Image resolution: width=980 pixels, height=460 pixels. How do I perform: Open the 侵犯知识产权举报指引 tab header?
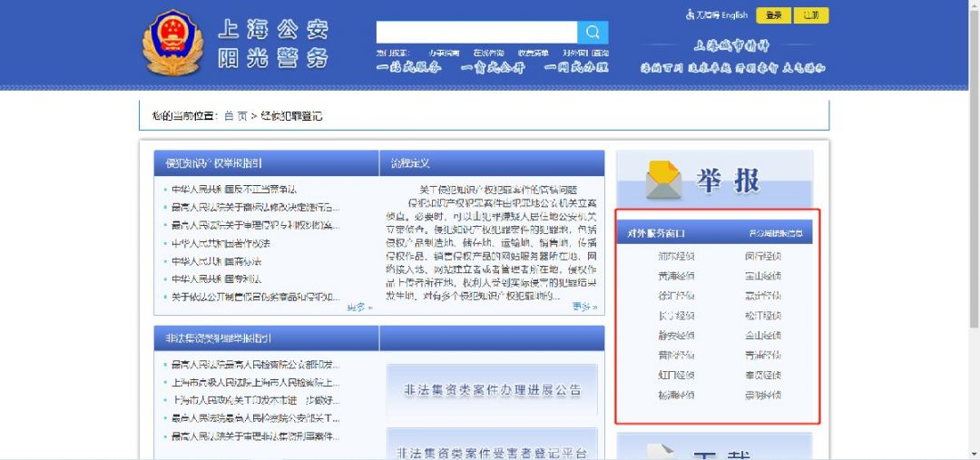coord(213,163)
